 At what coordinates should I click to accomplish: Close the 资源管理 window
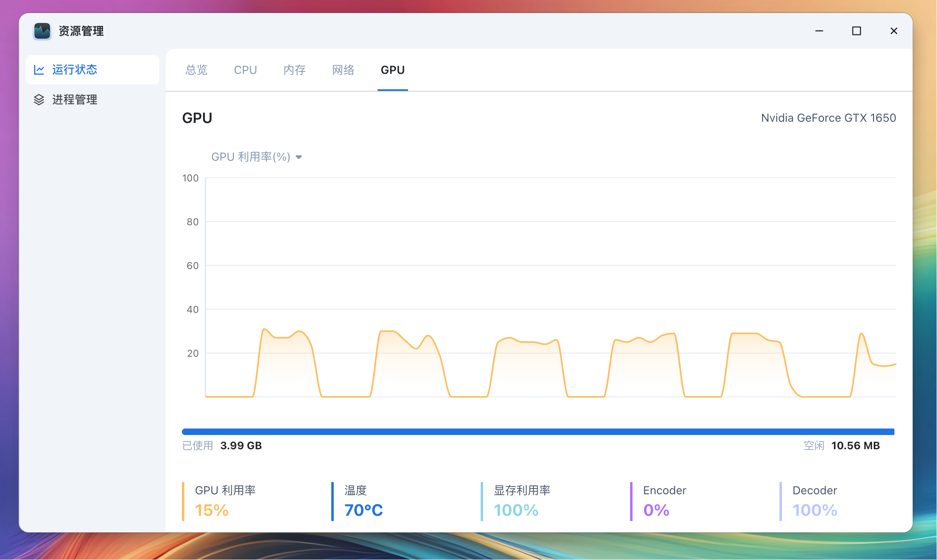point(894,31)
